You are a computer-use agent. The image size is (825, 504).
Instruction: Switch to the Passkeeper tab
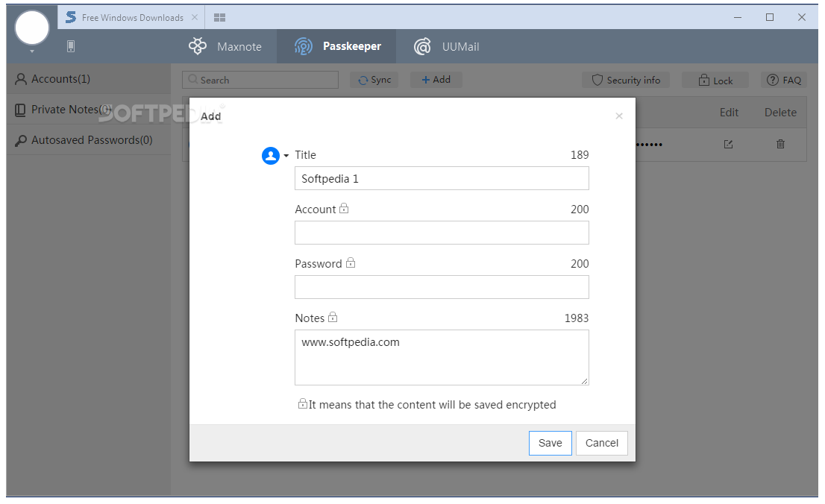pos(336,46)
